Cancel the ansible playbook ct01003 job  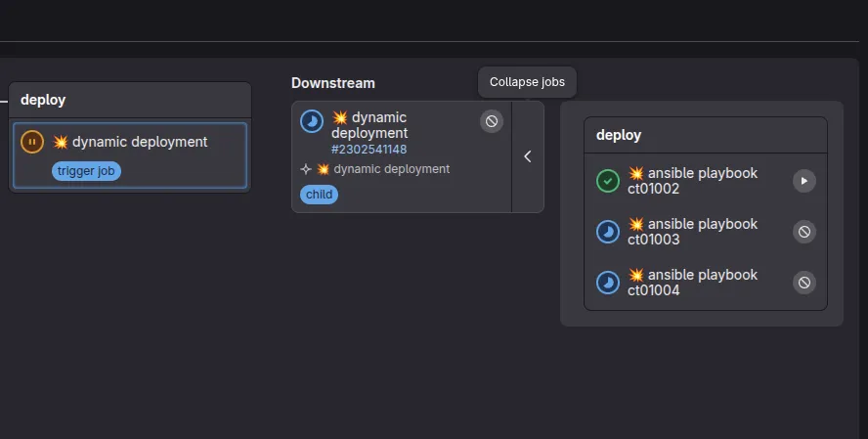[803, 232]
